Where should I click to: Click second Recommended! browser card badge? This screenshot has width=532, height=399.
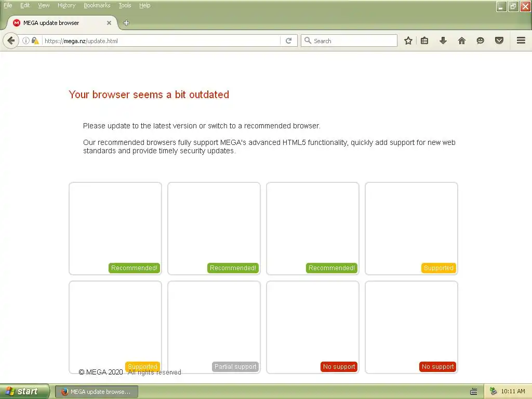pos(233,268)
